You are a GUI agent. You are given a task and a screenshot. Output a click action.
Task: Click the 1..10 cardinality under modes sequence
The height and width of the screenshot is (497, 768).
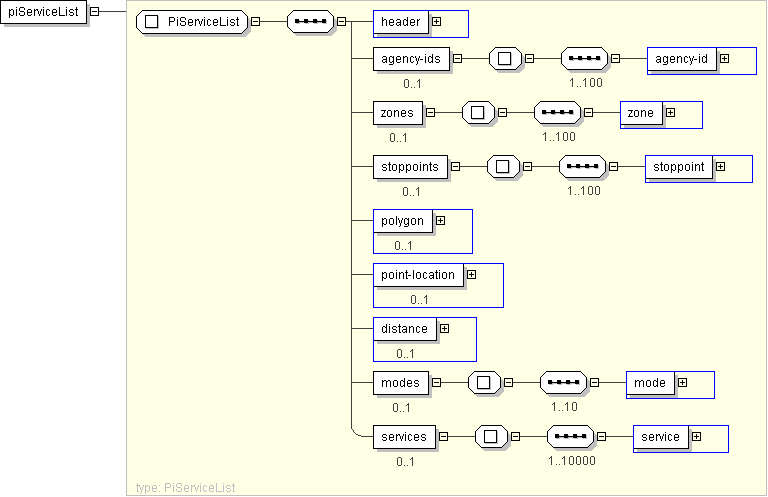(564, 407)
